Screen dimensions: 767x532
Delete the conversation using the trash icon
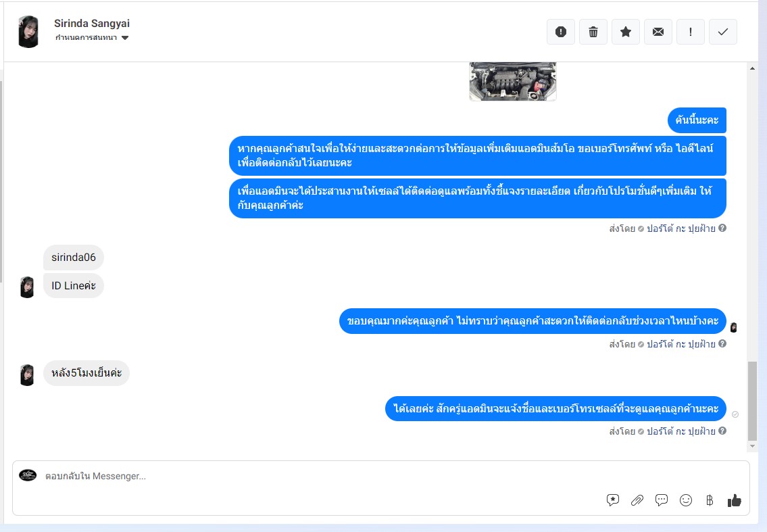593,32
